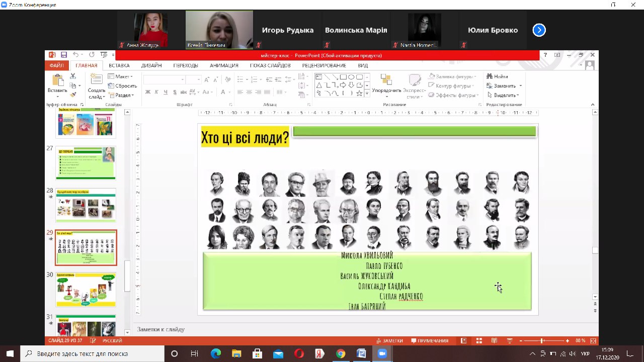Expand the Layout (Макет) dropdown
Screen dimensions: 644x362
coord(121,76)
